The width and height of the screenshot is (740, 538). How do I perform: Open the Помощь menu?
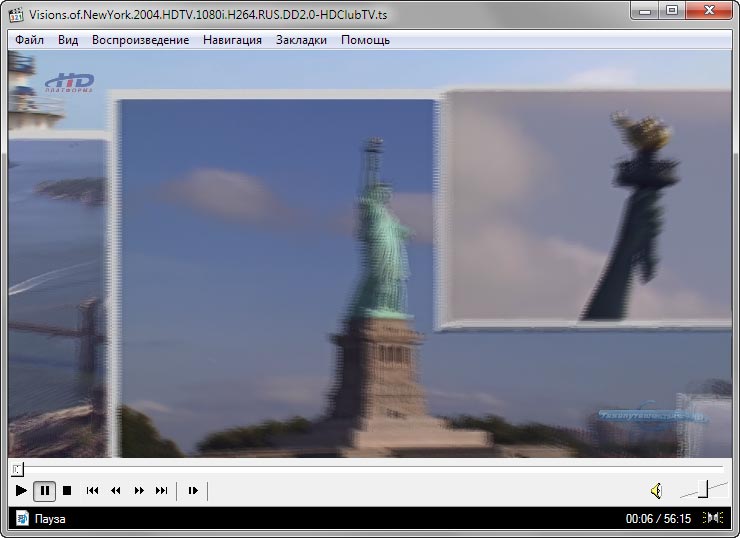(365, 40)
